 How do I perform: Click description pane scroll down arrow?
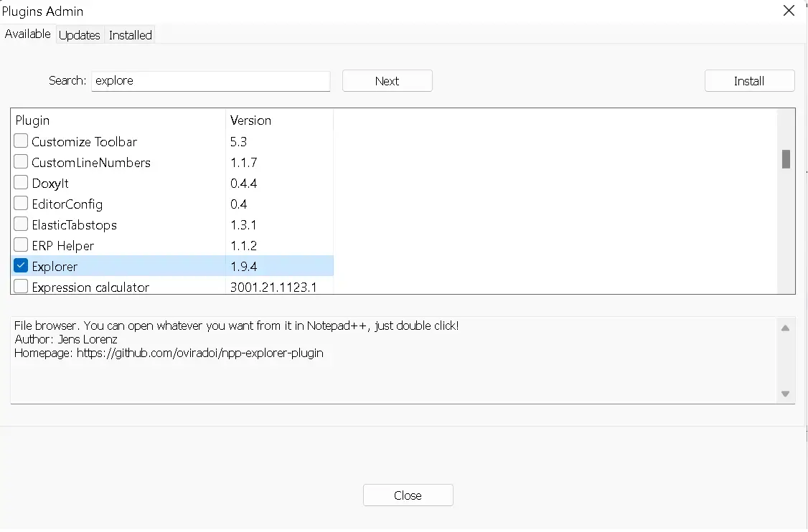pos(785,394)
